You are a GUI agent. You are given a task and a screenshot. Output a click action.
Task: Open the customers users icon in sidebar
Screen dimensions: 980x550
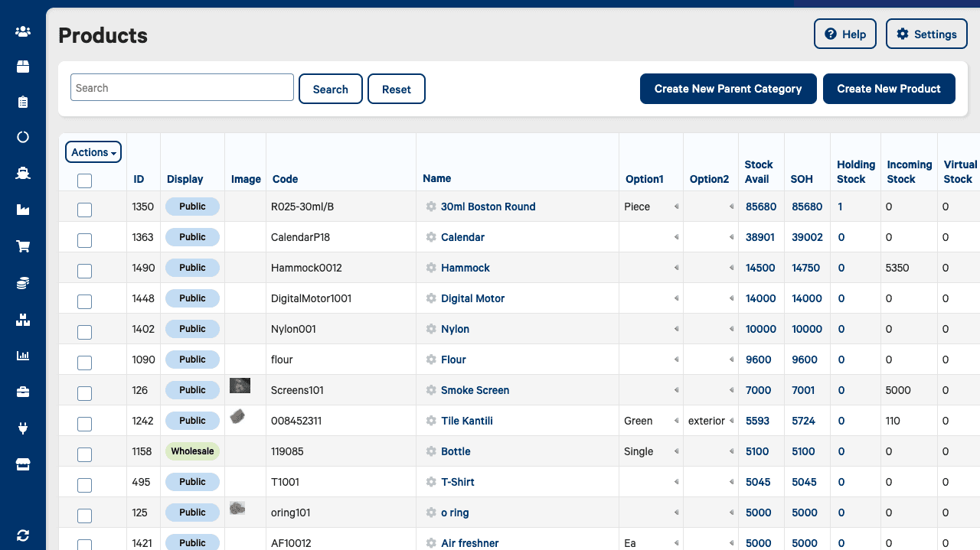coord(23,31)
